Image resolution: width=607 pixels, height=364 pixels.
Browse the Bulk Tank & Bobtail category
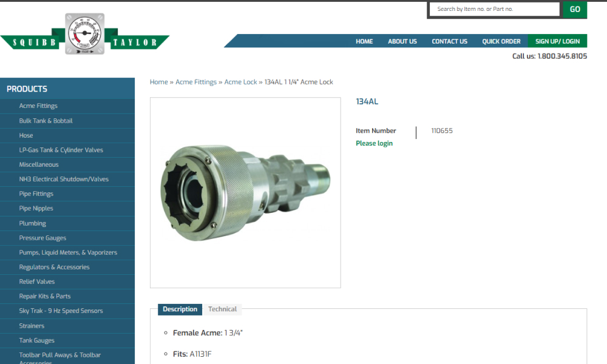point(46,121)
